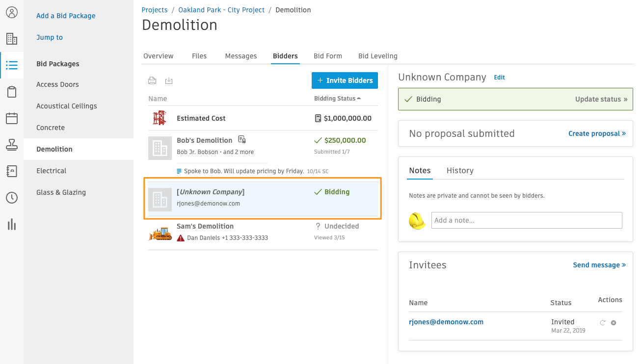The width and height of the screenshot is (642, 364).
Task: Click the clock icon in sidebar
Action: [11, 198]
